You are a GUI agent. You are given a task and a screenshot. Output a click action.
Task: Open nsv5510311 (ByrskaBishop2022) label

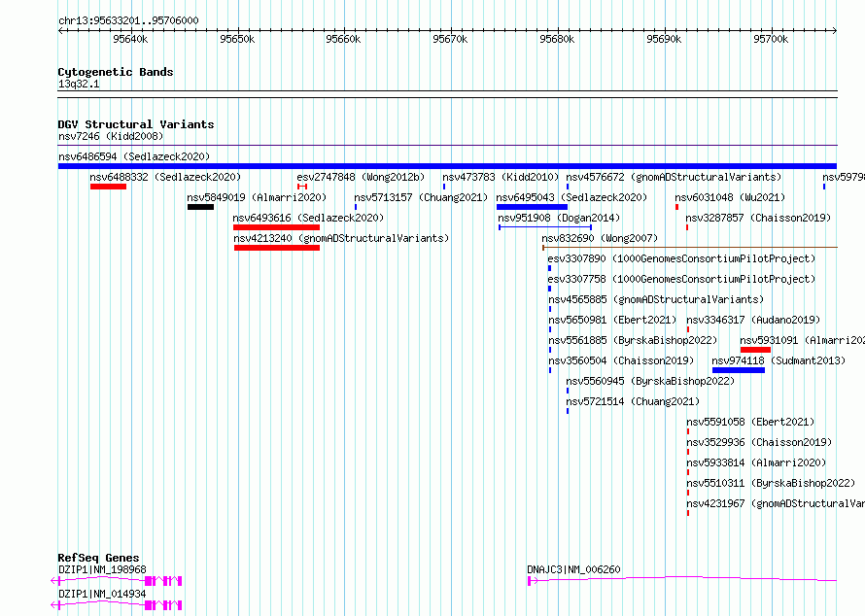coord(771,483)
